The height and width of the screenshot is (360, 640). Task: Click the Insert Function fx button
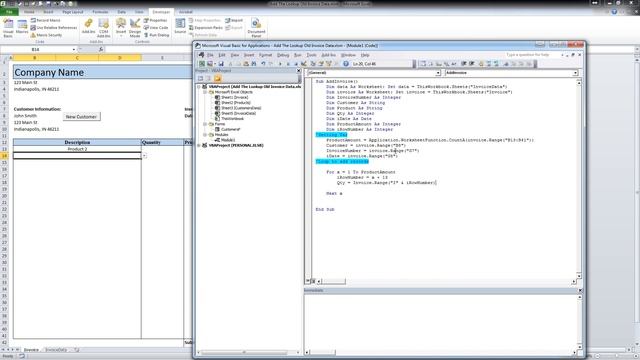[x=101, y=49]
